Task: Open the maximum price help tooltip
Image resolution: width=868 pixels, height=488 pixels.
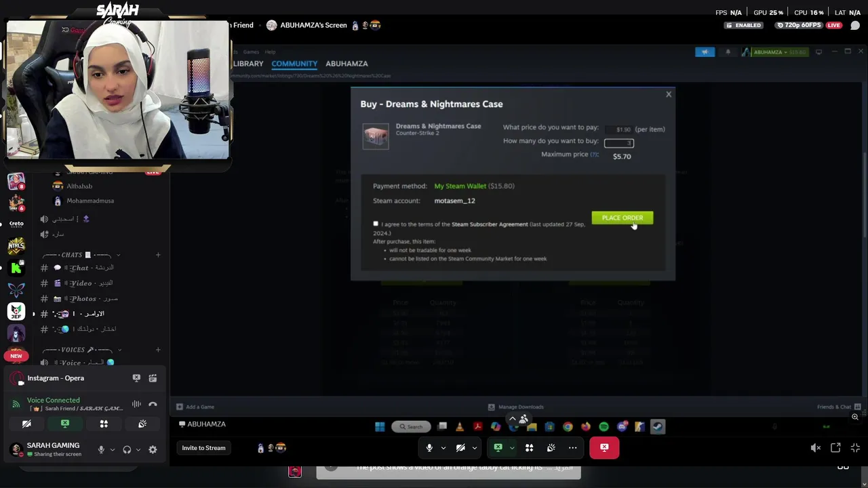Action: coord(595,155)
